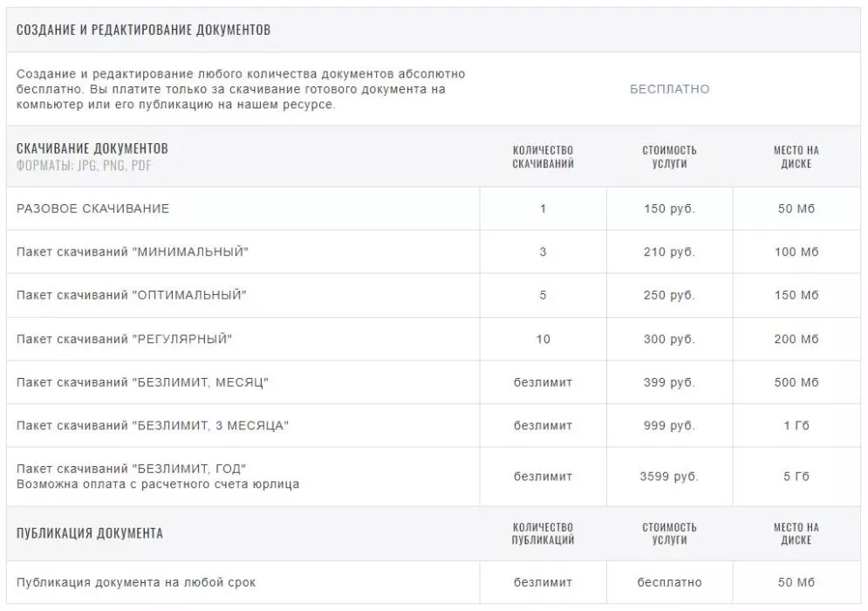Click the 150 руб. price cell
The width and height of the screenshot is (868, 611).
tap(669, 209)
